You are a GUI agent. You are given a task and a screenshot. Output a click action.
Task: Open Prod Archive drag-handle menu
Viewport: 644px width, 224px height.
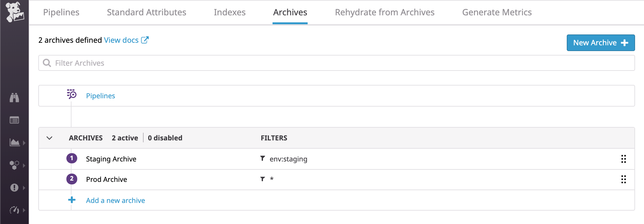623,179
